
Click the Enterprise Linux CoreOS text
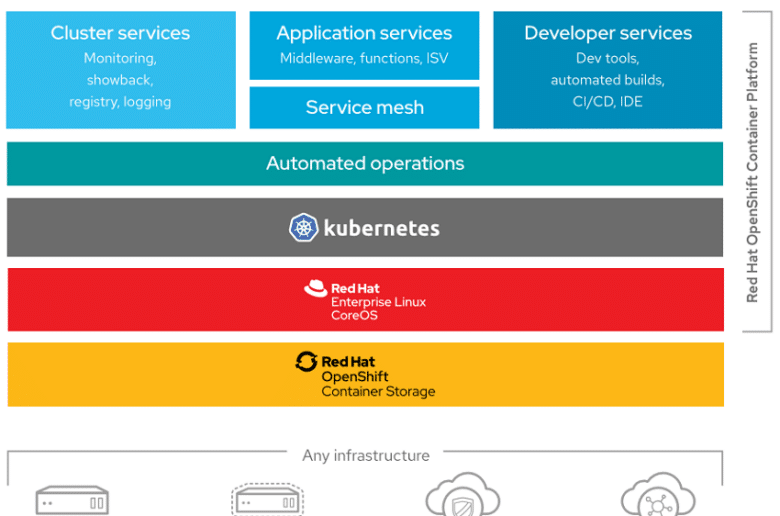378,309
